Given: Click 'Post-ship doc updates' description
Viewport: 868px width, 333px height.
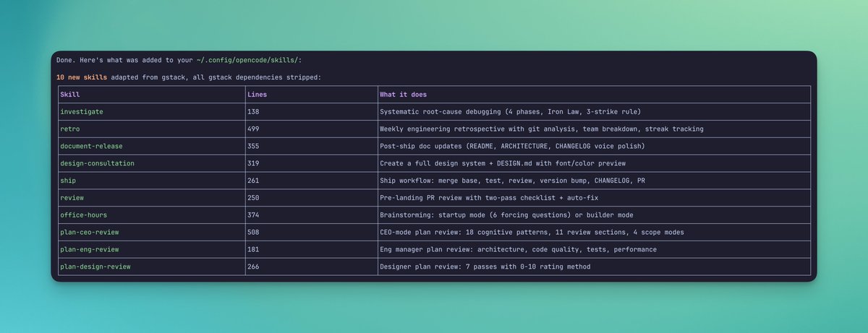Looking at the screenshot, I should (512, 147).
